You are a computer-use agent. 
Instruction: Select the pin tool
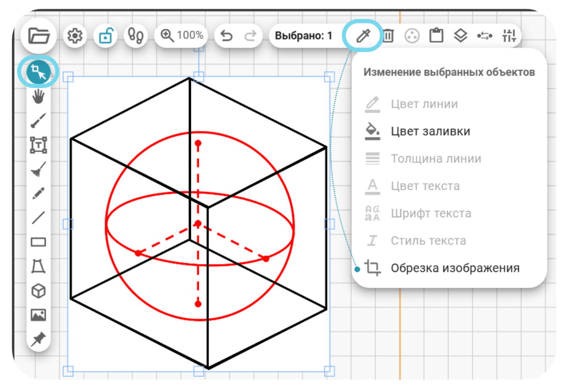(x=39, y=339)
